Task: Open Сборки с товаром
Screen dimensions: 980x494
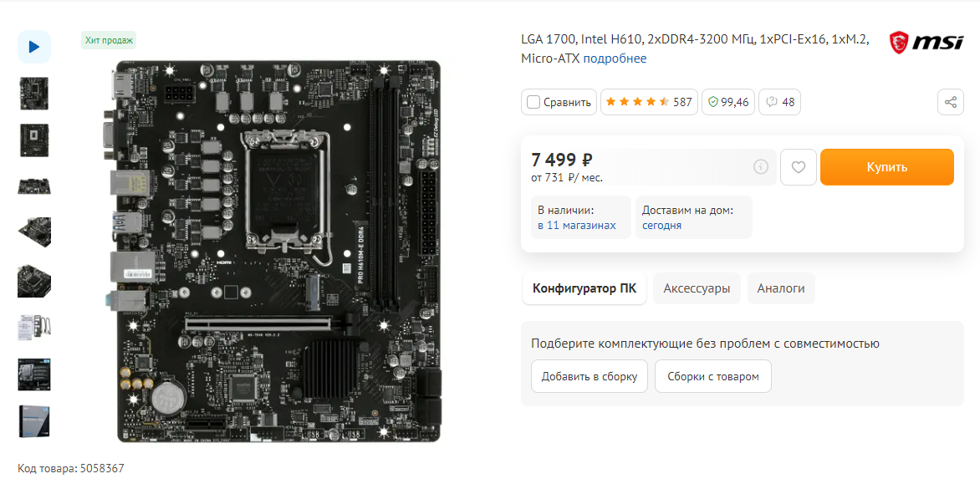Action: [713, 377]
